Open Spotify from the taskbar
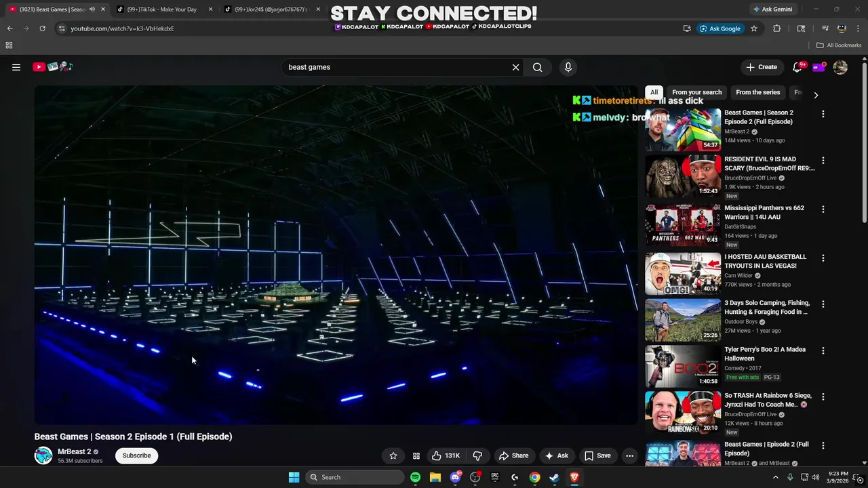The height and width of the screenshot is (488, 868). (415, 477)
